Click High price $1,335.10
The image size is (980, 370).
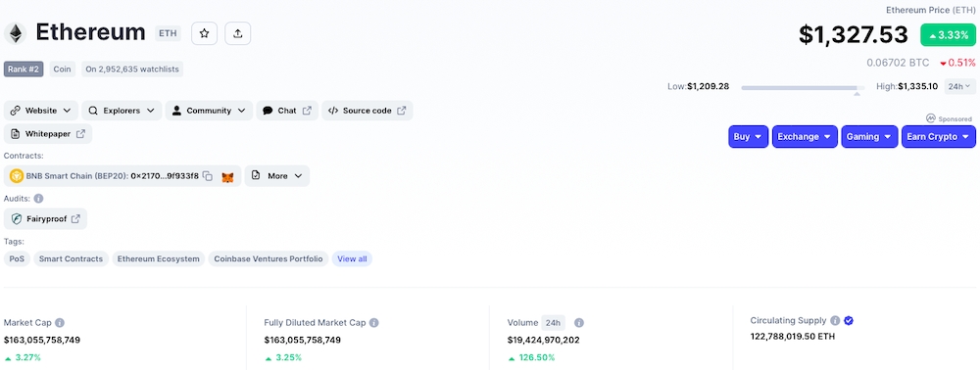(x=918, y=86)
